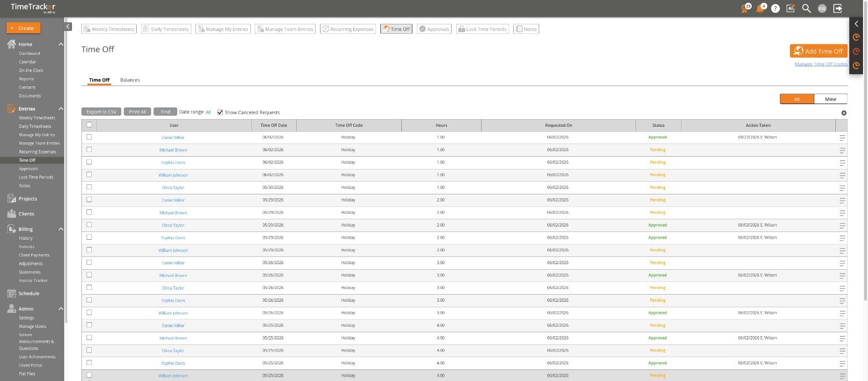Open the Lock Time Periods toolbar shortcut
Screen dimensions: 868x381
click(x=482, y=29)
